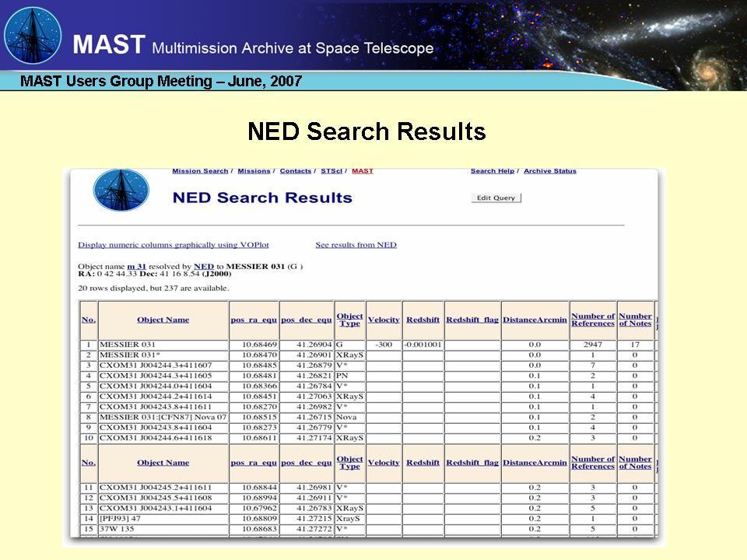Select the MESSIER 031 cell in row 1
Viewport: 747px width, 560px height.
163,345
